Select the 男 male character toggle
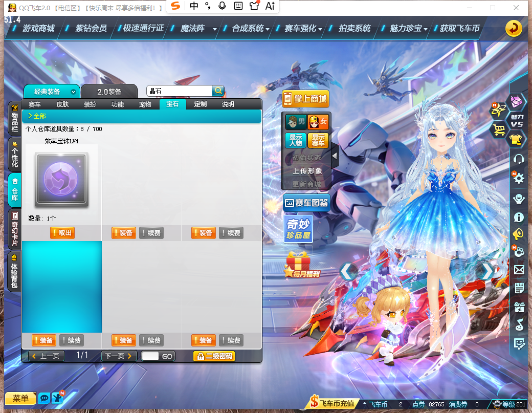 (x=296, y=122)
